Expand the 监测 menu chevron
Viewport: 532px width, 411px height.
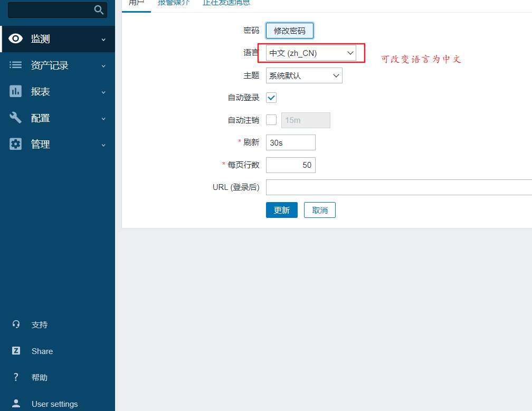tap(103, 40)
